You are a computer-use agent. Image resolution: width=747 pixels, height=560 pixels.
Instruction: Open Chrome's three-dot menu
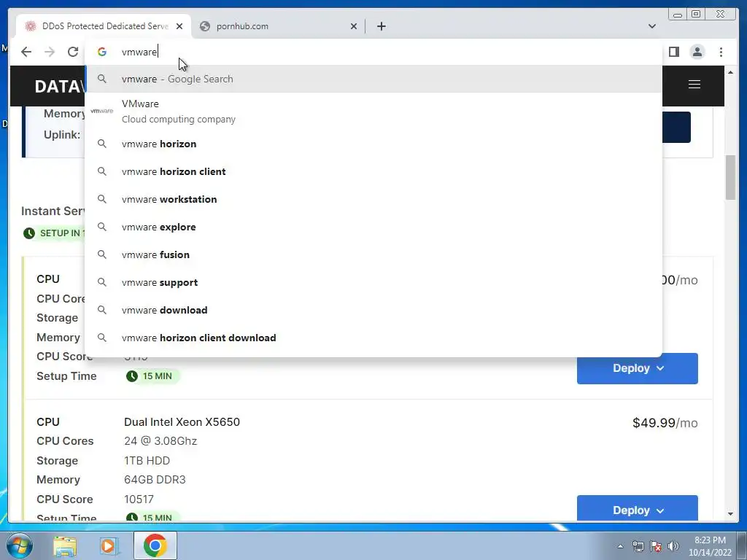click(x=721, y=52)
